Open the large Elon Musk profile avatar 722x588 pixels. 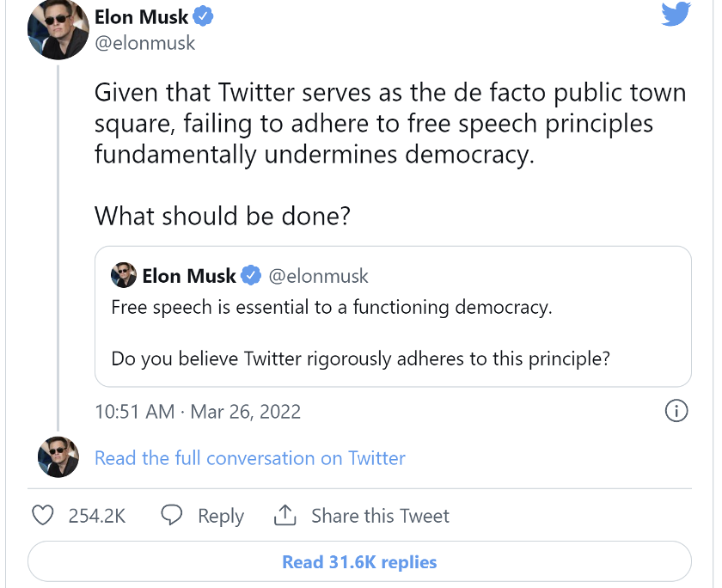pos(58,29)
